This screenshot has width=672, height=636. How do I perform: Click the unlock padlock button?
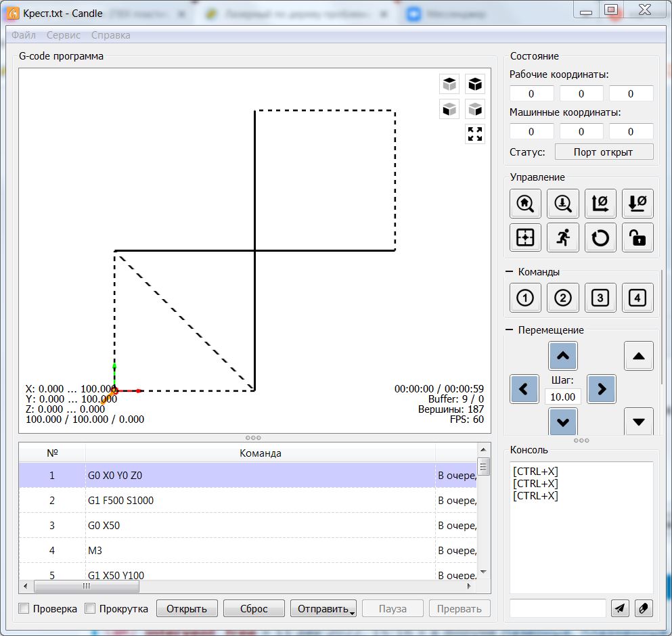click(x=637, y=237)
